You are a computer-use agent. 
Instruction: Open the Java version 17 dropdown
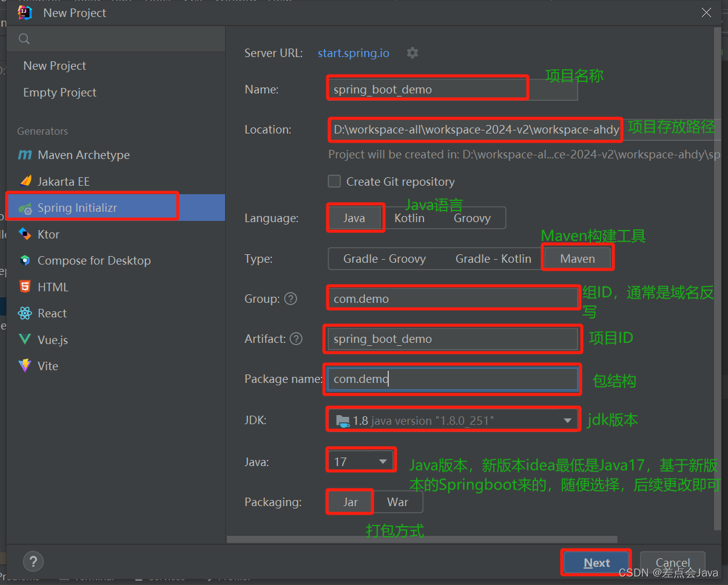[x=361, y=462]
